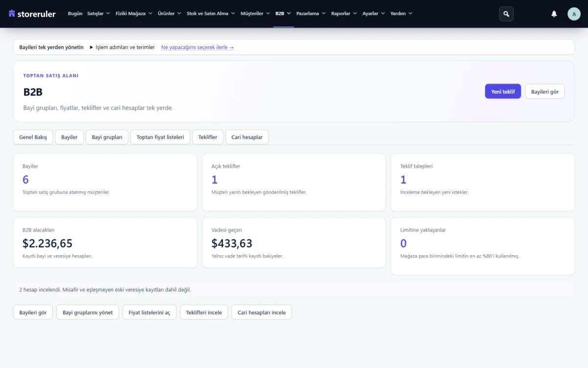The height and width of the screenshot is (368, 588).
Task: Open the Raporlar dropdown menu
Action: pos(344,14)
